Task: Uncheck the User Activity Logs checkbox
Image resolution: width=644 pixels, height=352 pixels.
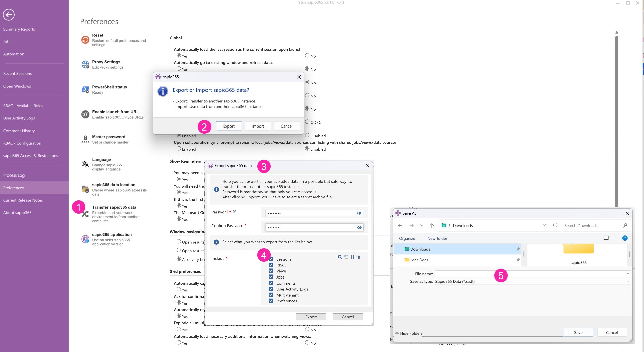Action: click(x=271, y=289)
